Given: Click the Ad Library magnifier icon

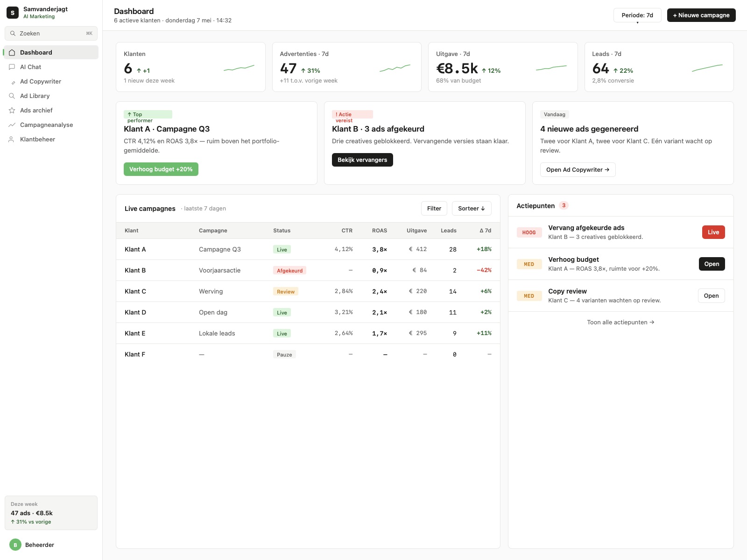Looking at the screenshot, I should pos(12,96).
